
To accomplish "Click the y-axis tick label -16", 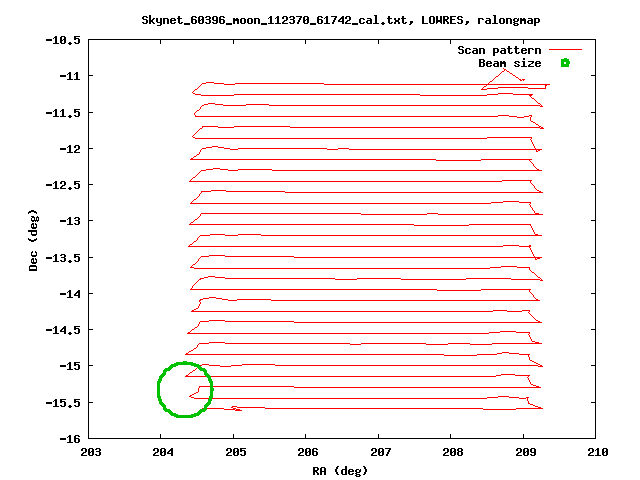I will (x=70, y=439).
